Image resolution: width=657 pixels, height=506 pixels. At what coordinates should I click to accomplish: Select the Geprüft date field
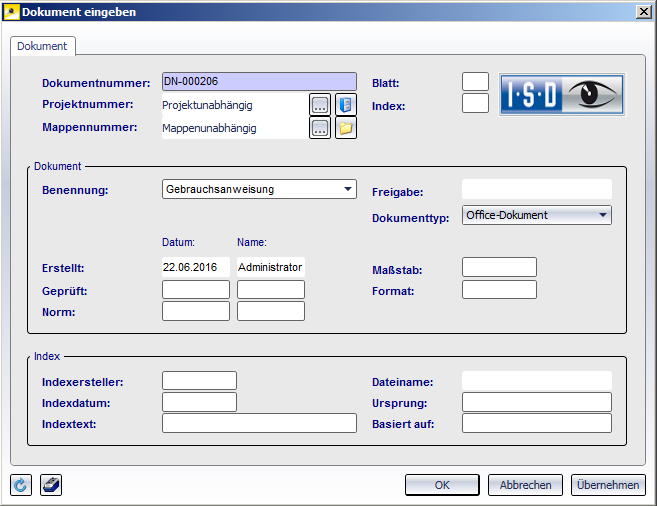(196, 290)
